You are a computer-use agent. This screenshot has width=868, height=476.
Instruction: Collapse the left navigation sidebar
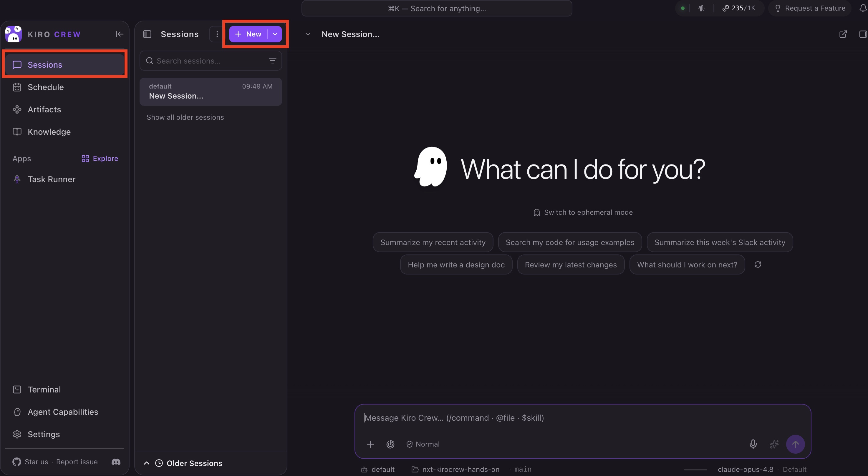119,34
